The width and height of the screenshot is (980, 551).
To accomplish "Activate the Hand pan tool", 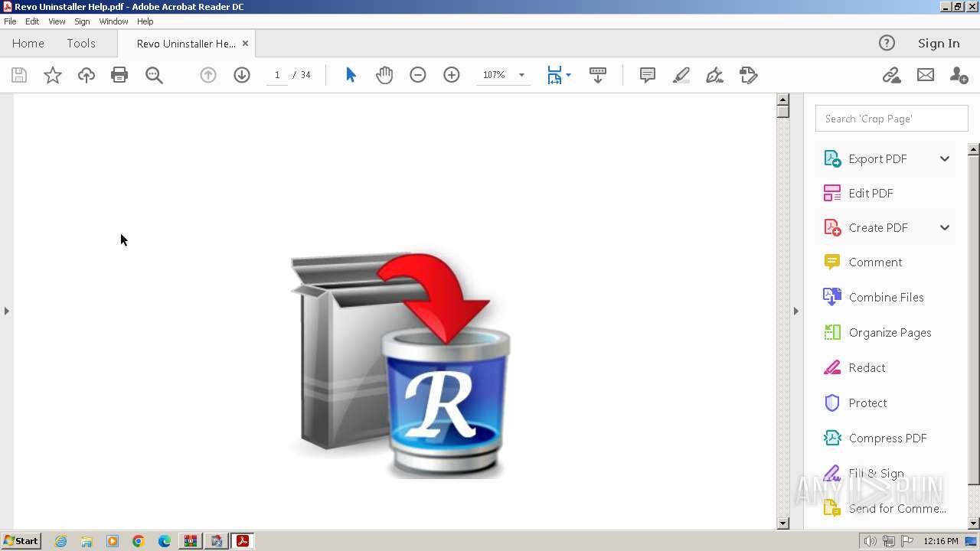I will tap(384, 75).
